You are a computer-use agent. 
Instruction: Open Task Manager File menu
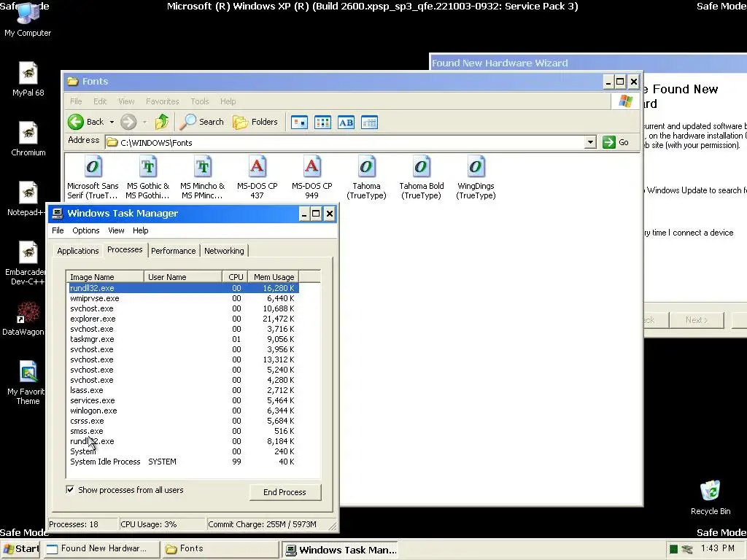click(58, 230)
